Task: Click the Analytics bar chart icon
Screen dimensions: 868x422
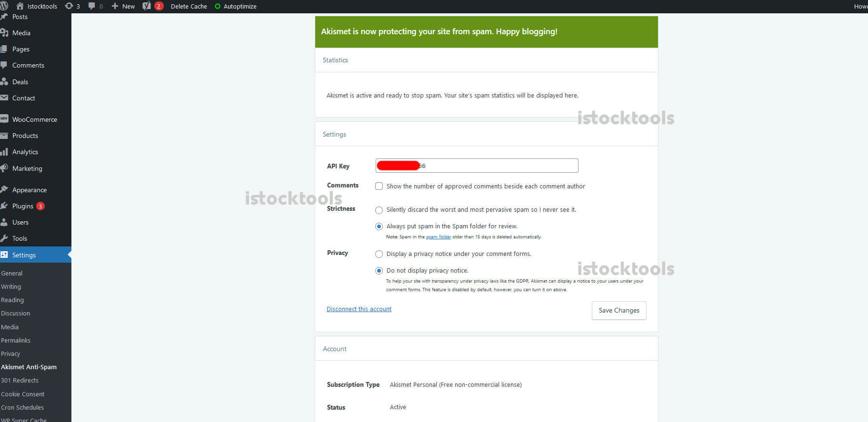Action: (4, 152)
